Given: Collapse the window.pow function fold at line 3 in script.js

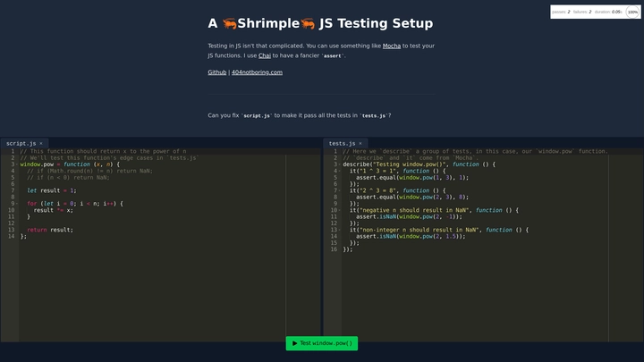Looking at the screenshot, I should [x=17, y=164].
